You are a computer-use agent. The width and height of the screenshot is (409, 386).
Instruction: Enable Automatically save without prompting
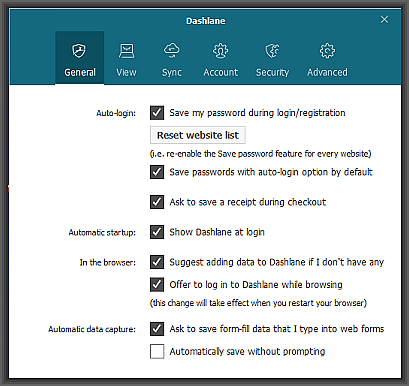pos(157,351)
